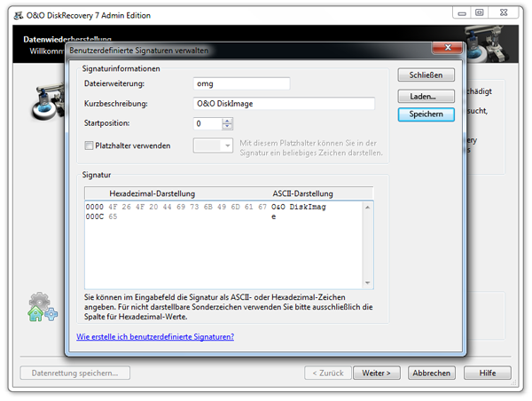Click hex byte 4F at offset 0000
The height and width of the screenshot is (401, 532).
point(113,207)
